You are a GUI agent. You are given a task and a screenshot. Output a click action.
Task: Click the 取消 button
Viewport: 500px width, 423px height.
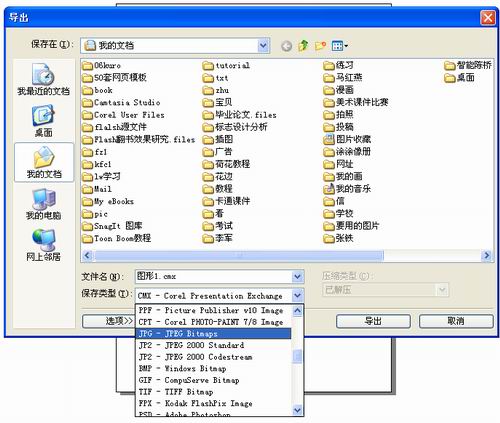(x=456, y=321)
